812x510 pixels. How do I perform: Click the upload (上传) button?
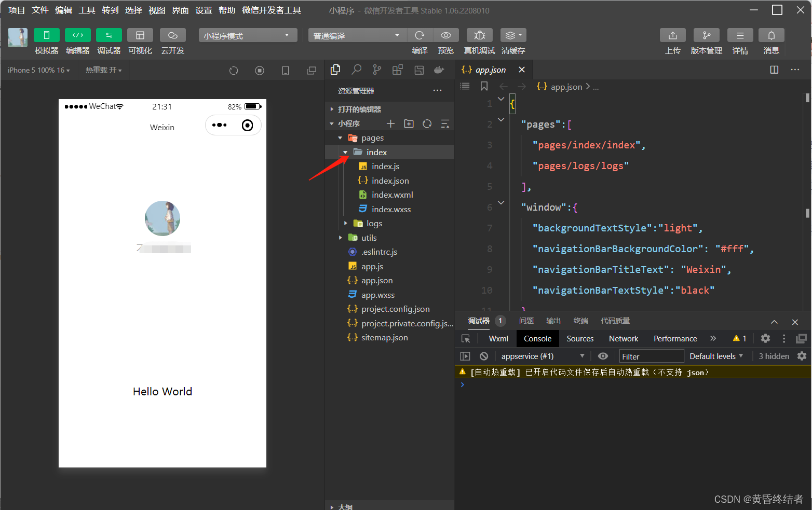(x=673, y=35)
